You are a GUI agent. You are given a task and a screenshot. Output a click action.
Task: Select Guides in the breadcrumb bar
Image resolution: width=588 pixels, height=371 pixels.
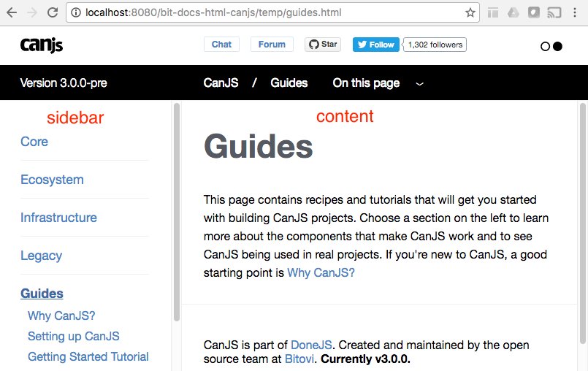(x=289, y=83)
